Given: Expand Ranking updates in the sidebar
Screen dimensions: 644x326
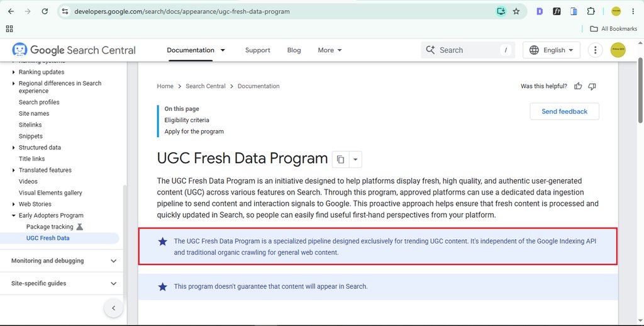Looking at the screenshot, I should click(x=14, y=72).
